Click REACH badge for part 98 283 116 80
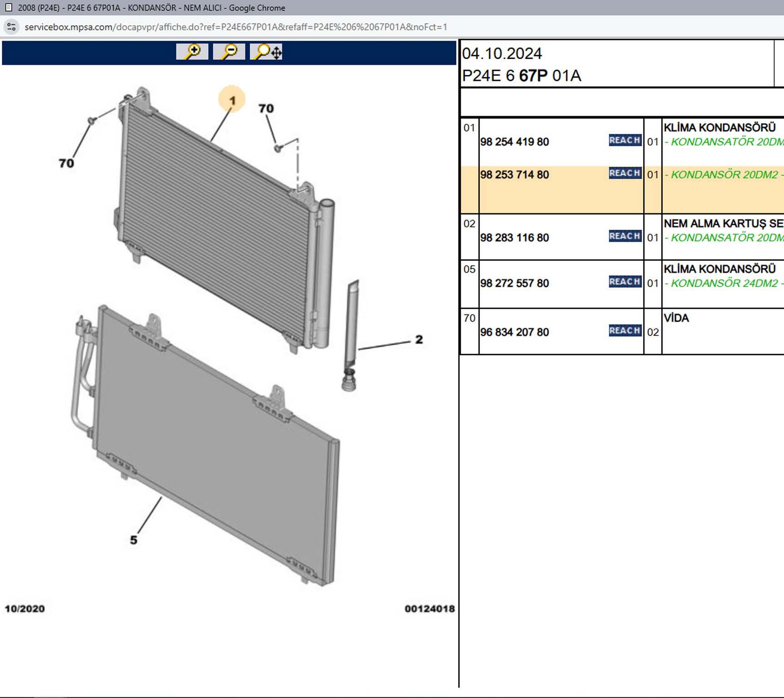784x698 pixels. [625, 236]
